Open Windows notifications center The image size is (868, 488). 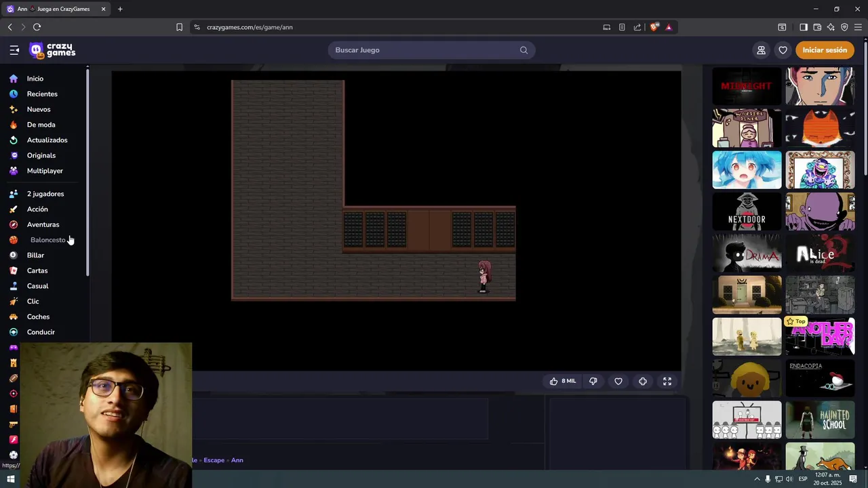pos(853,479)
